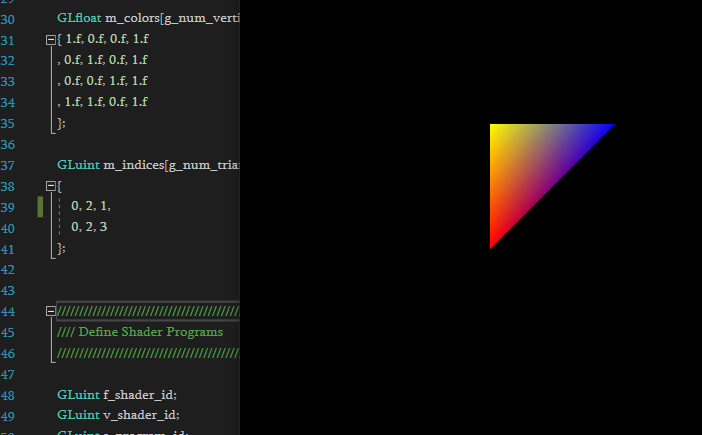Click the closing brace on line 35
702x435 pixels.
point(61,123)
